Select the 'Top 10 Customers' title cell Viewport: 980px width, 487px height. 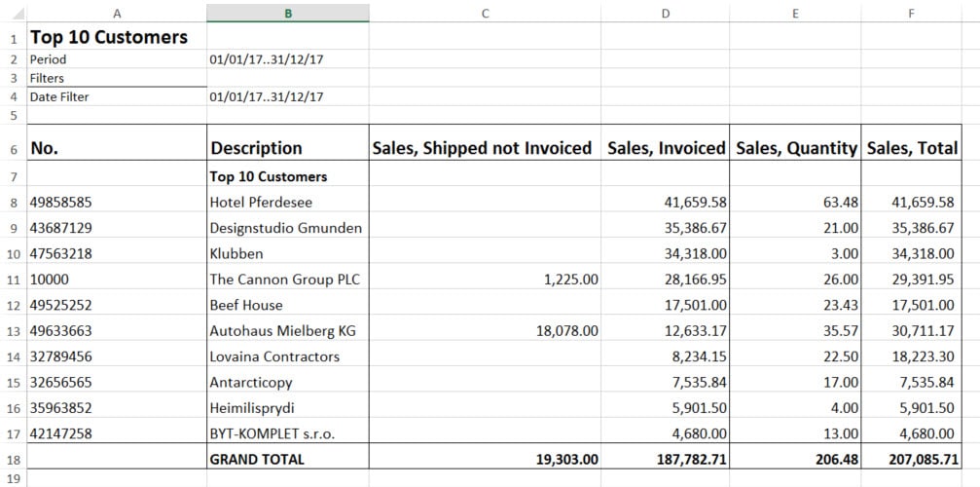coord(109,38)
